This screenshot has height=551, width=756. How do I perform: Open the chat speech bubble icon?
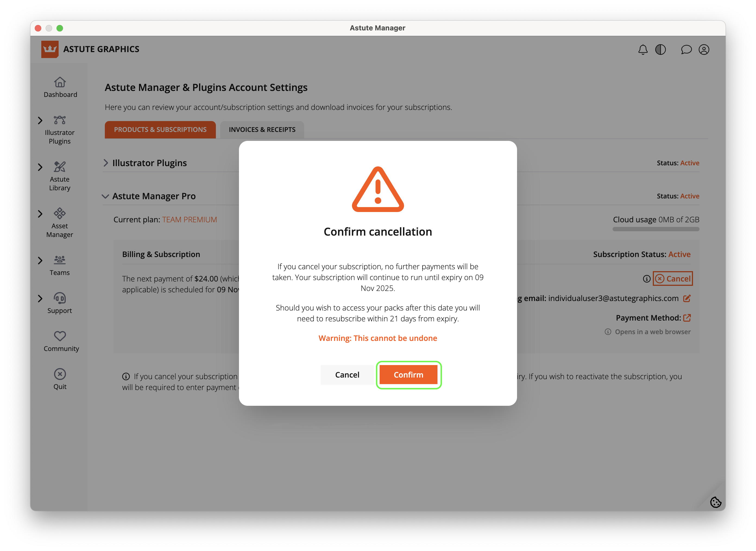[686, 49]
